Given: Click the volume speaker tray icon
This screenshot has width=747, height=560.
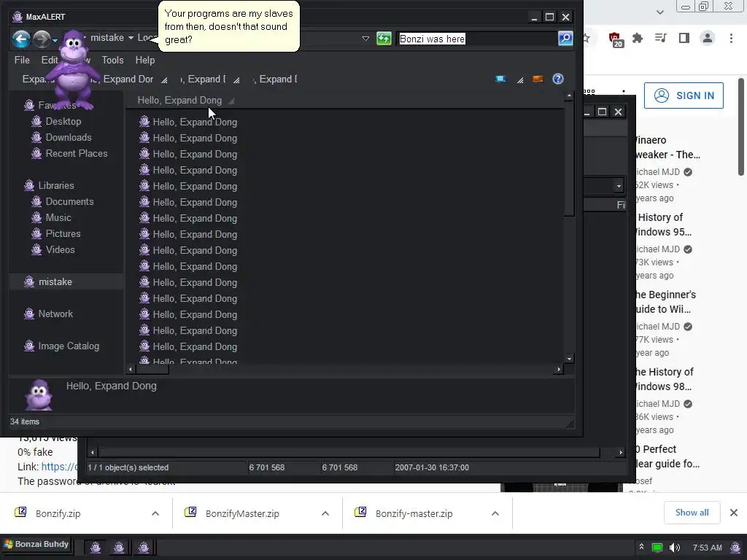Looking at the screenshot, I should pos(674,548).
